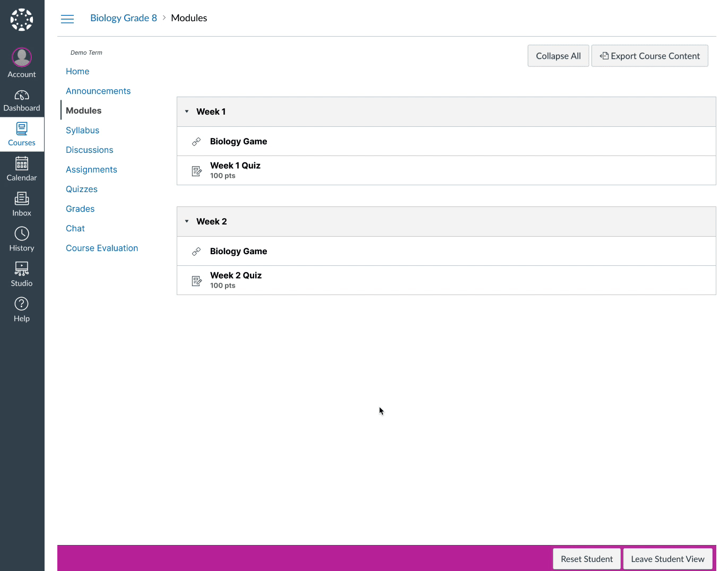Toggle course navigation hamburger menu
The width and height of the screenshot is (728, 571).
(x=67, y=19)
